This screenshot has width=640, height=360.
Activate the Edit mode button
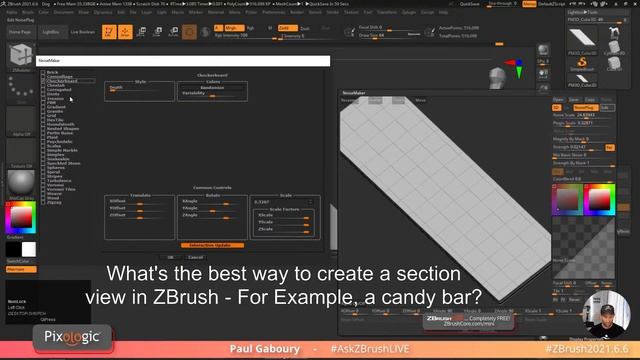tap(109, 32)
